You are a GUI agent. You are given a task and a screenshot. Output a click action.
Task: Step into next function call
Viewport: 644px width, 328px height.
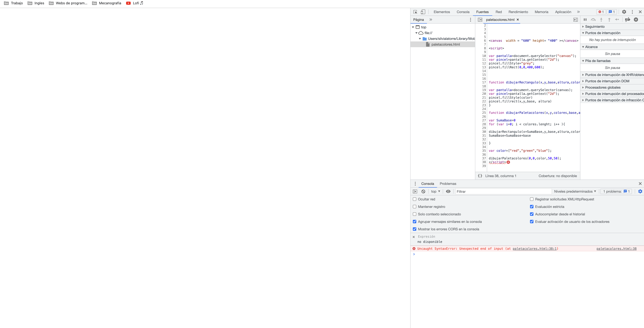tap(601, 19)
